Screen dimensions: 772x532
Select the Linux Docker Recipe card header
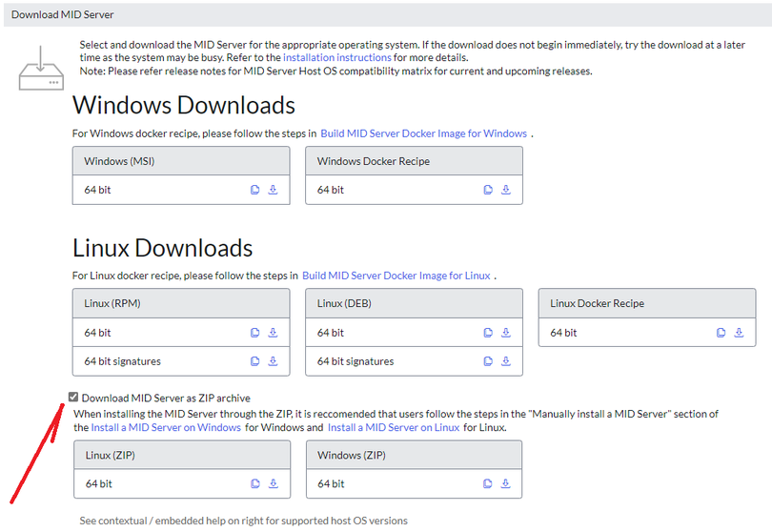coord(647,303)
